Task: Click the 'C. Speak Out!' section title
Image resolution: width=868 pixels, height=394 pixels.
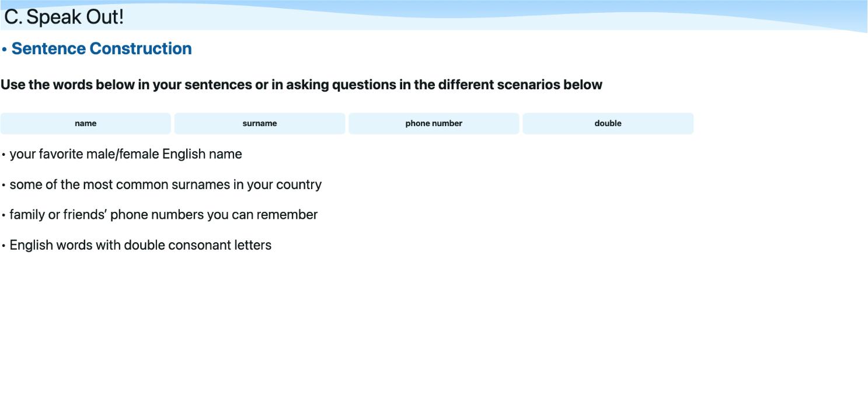Action: pyautogui.click(x=64, y=17)
